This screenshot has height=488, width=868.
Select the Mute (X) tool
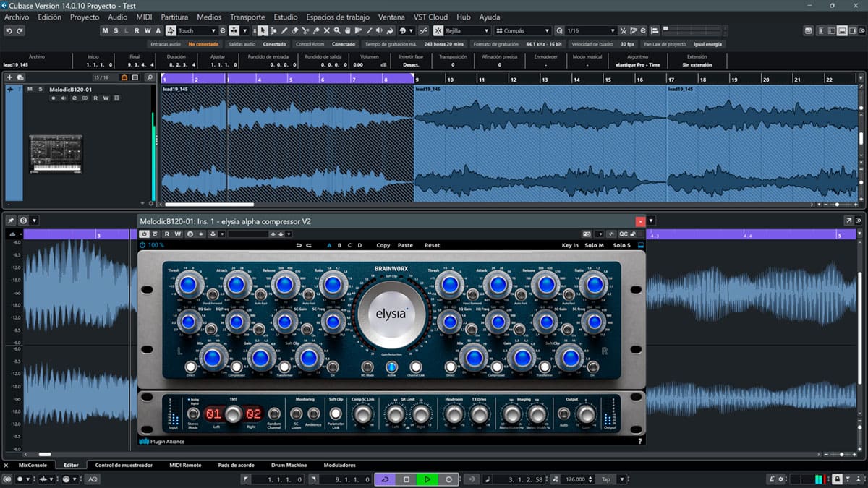(x=327, y=30)
